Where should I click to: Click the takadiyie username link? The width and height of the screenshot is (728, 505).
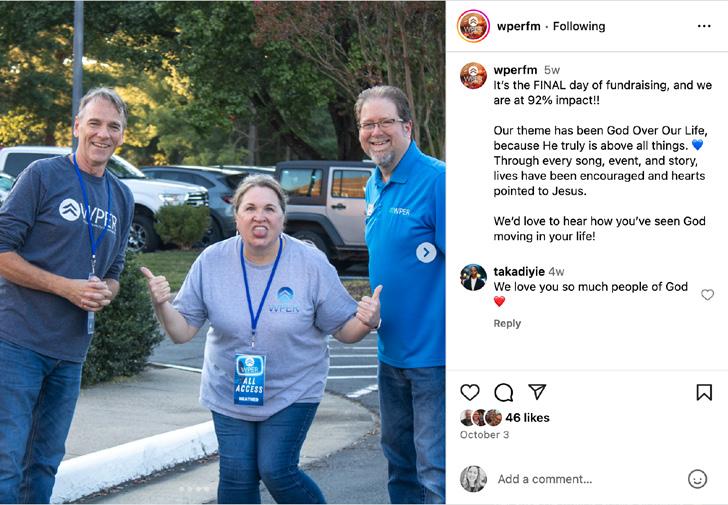tap(519, 272)
